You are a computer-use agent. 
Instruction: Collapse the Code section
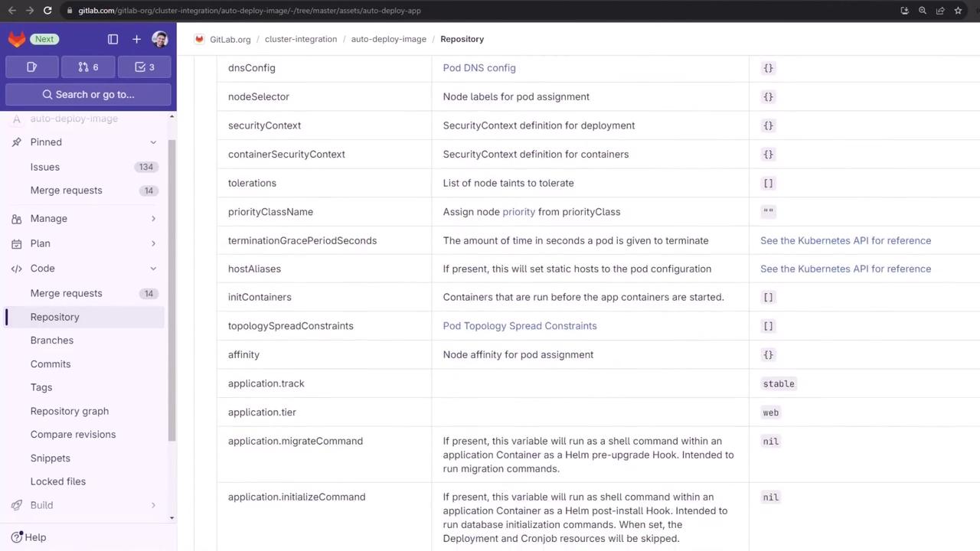click(153, 269)
